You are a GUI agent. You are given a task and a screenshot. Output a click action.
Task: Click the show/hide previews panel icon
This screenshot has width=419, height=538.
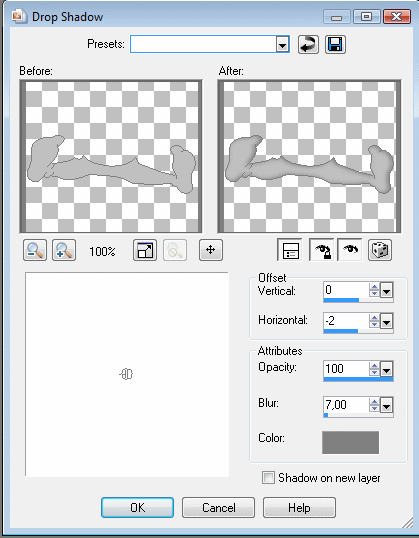(x=290, y=250)
